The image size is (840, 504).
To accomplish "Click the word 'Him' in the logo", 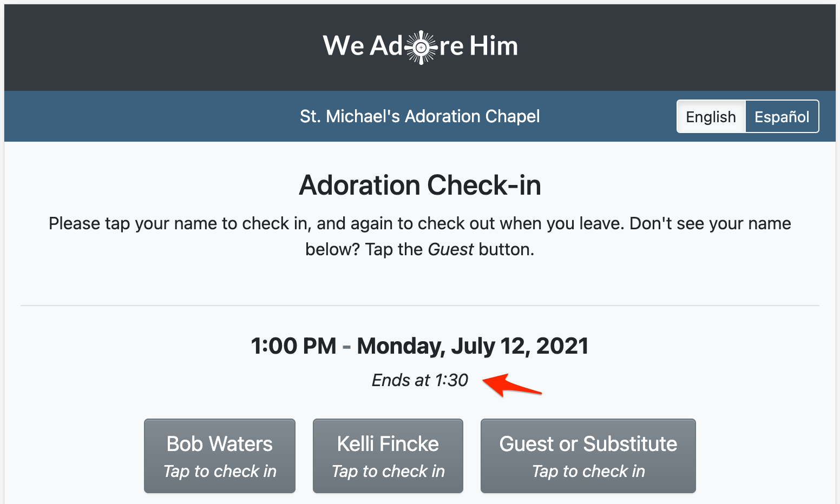I will pos(494,46).
